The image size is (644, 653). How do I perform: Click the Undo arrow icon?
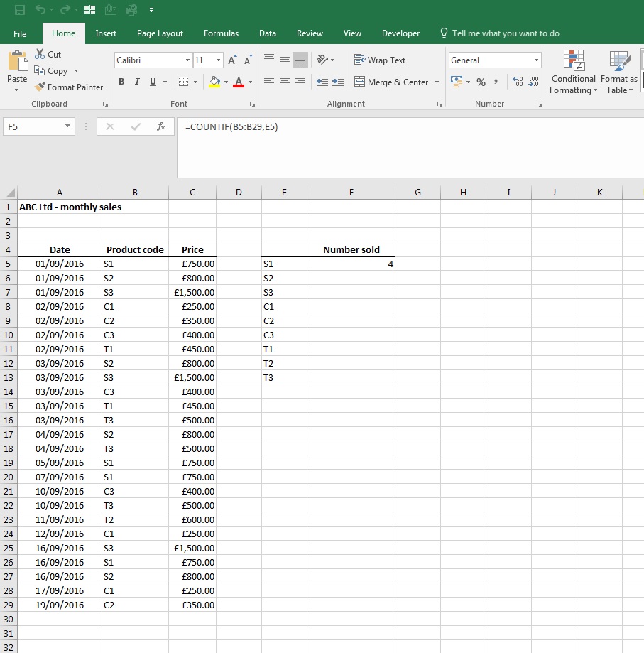tap(40, 9)
